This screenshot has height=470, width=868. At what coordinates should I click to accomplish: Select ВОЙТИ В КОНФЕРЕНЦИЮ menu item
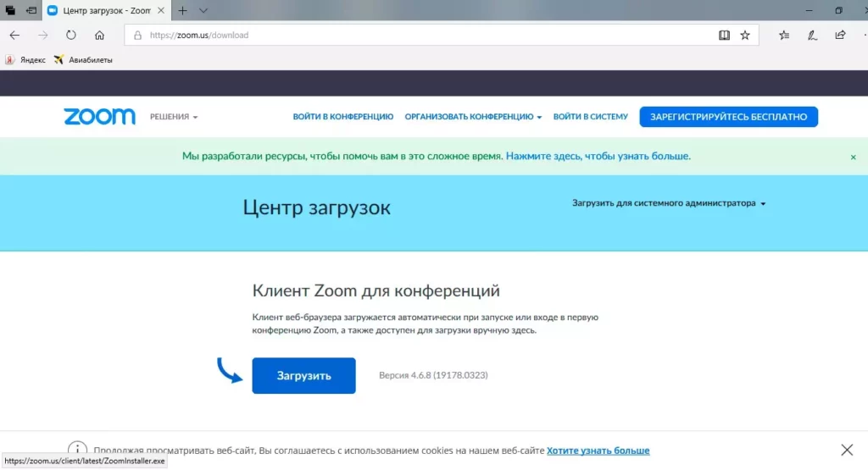coord(343,117)
